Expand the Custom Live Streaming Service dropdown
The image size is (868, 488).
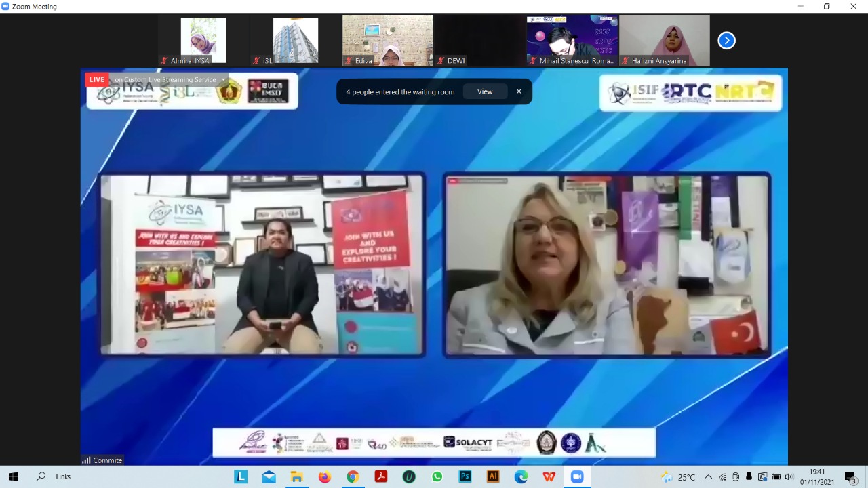pyautogui.click(x=223, y=80)
